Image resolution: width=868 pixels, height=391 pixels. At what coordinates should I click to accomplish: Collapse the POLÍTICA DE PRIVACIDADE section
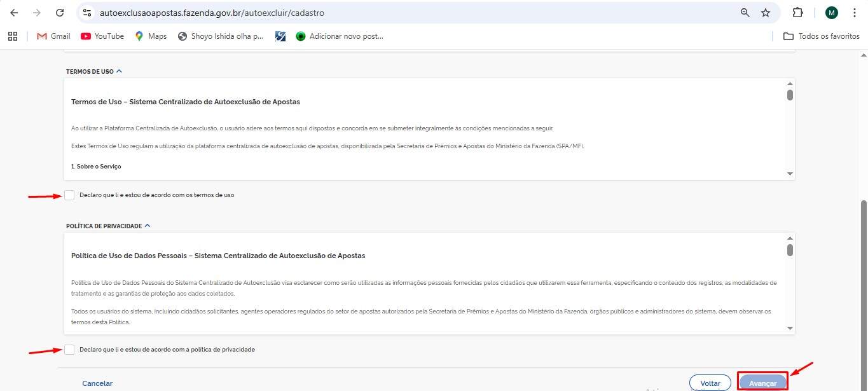147,225
